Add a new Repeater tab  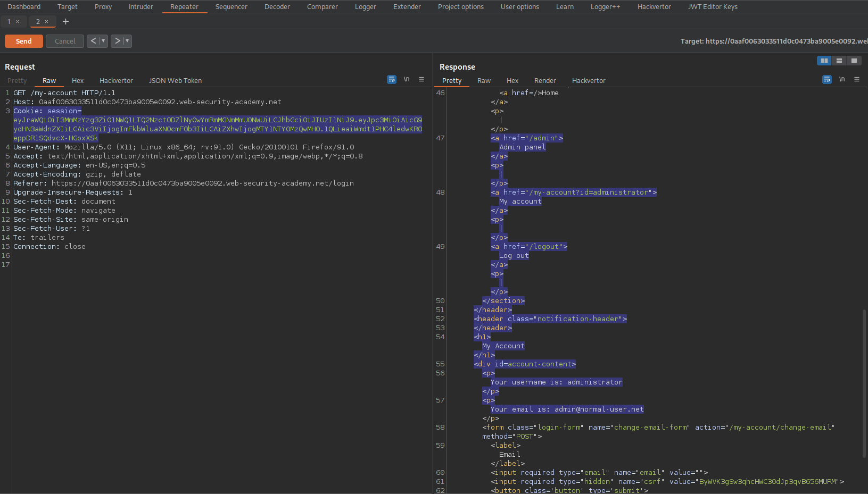tap(65, 22)
